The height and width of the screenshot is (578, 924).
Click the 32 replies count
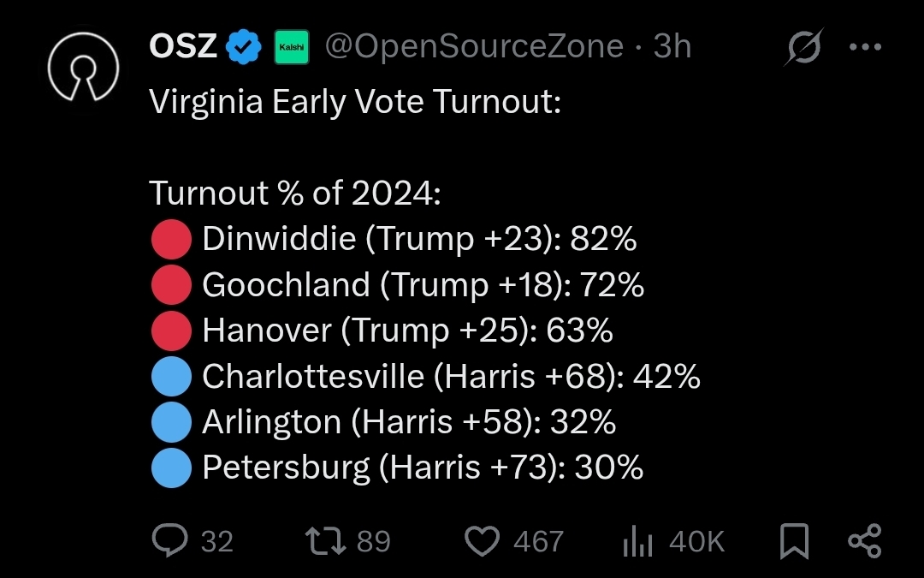pos(216,541)
